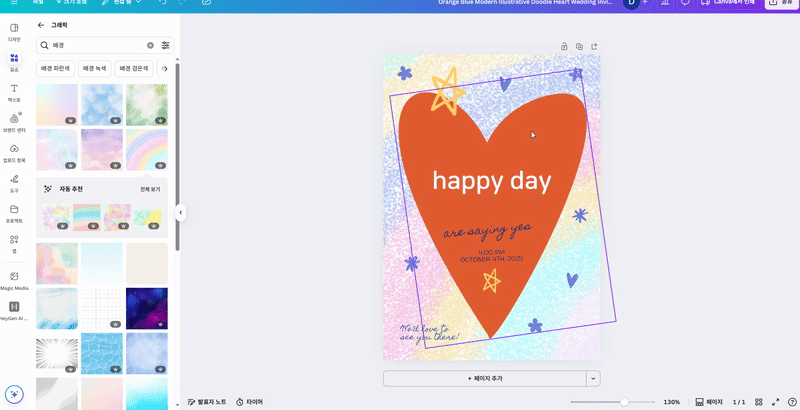Redo the action in the top bar
Image resolution: width=800 pixels, height=410 pixels.
[183, 3]
